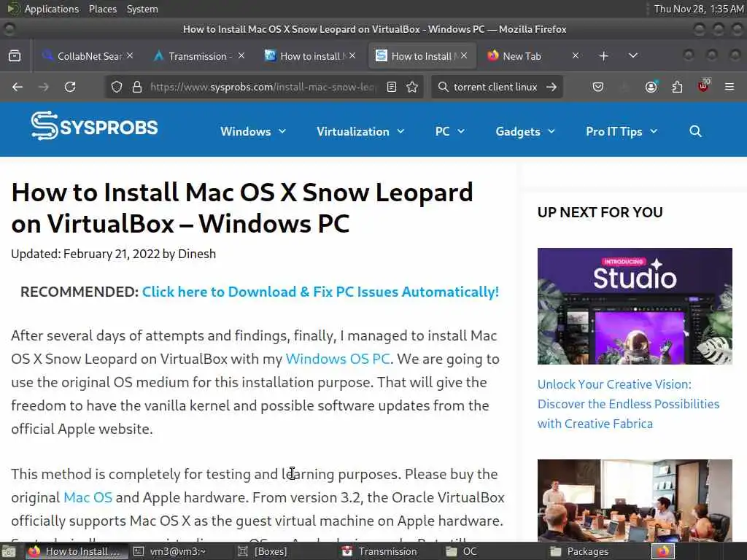Click show desktop icon in bottom panel
This screenshot has width=747, height=560.
(9, 551)
